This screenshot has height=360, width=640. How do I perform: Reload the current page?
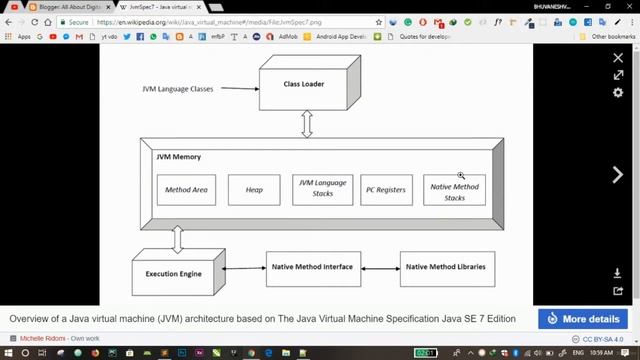tap(35, 22)
